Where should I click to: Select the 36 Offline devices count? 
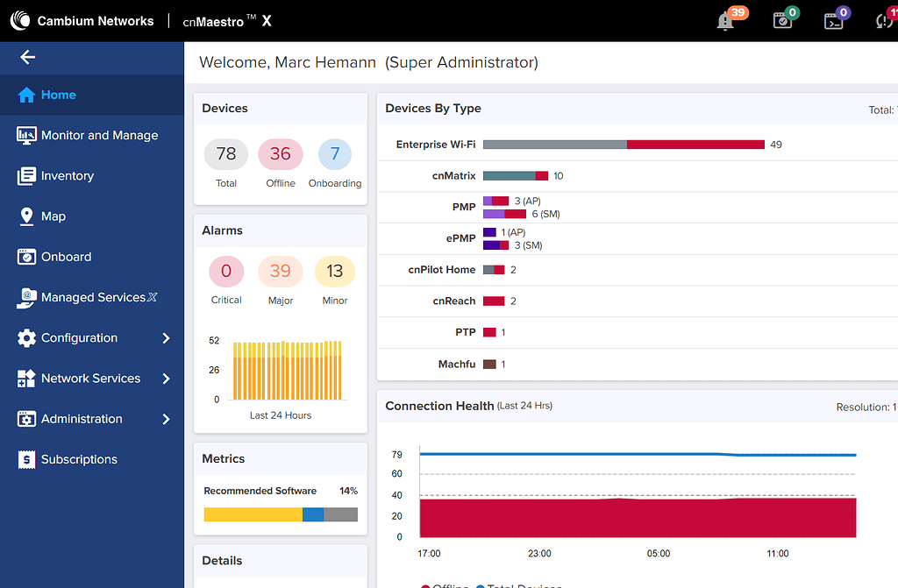(280, 154)
